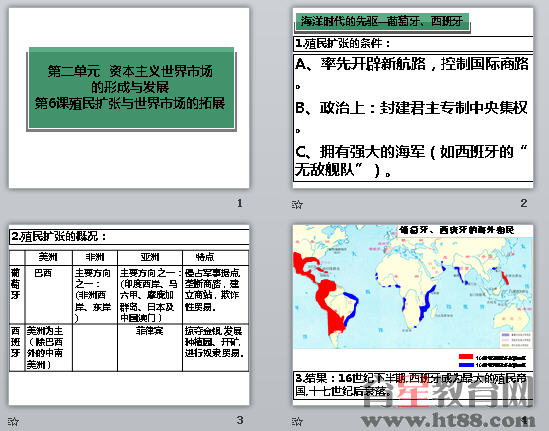Screen dimensions: 549x431
Task: Click the green header banner on slide 2
Action: [x=382, y=22]
